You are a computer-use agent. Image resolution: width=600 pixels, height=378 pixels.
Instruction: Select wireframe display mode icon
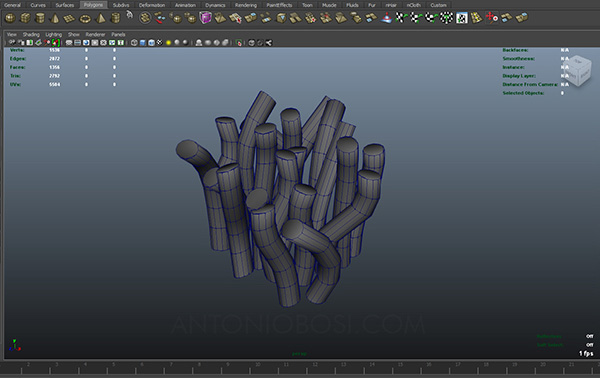coord(134,42)
